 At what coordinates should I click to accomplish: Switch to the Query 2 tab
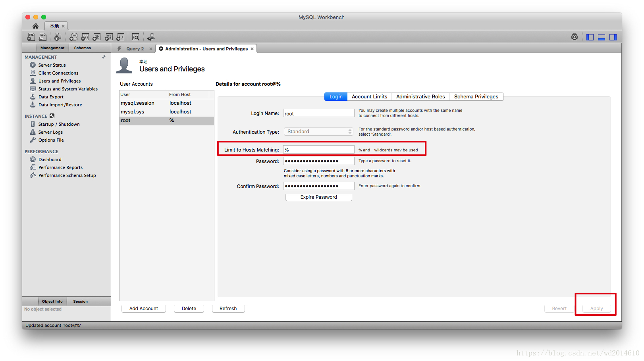click(x=135, y=49)
